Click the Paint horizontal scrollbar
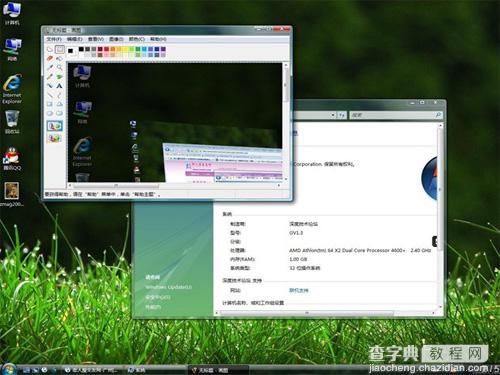This screenshot has height=375, width=500. [174, 185]
